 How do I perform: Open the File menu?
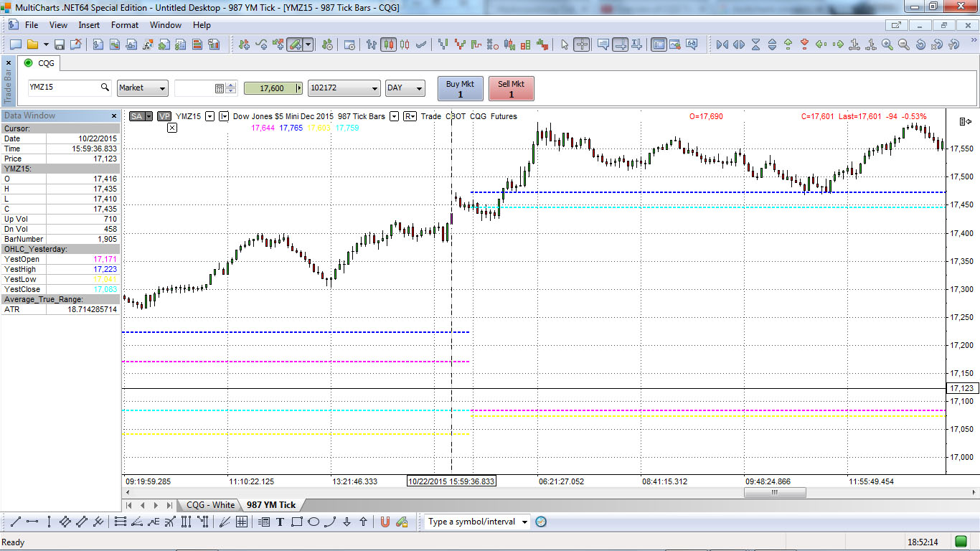point(32,25)
